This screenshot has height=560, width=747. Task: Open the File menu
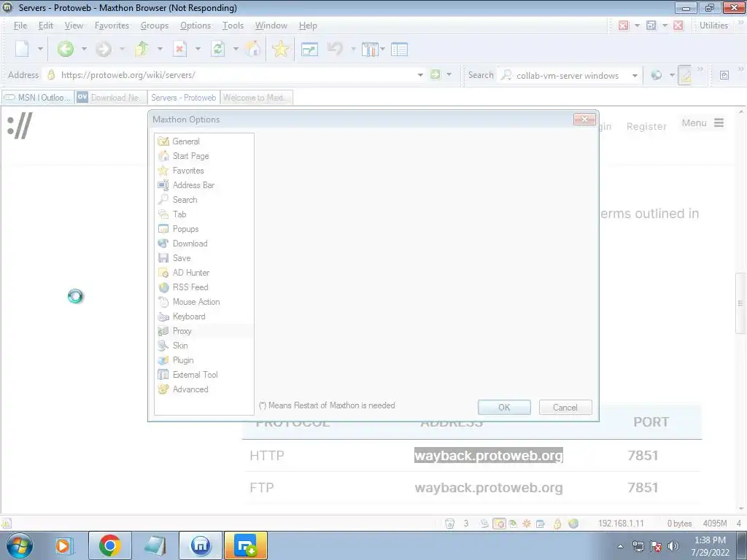(x=20, y=26)
